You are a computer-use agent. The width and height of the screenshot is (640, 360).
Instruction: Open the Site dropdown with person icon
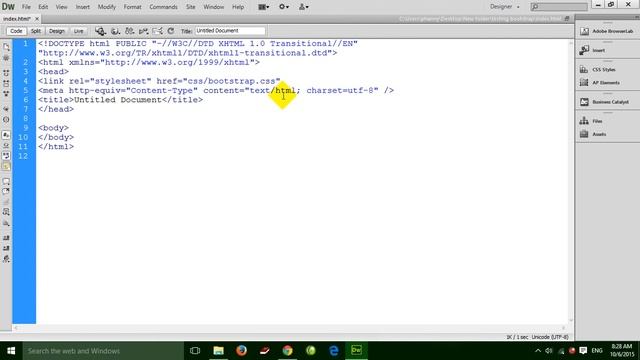pyautogui.click(x=304, y=7)
